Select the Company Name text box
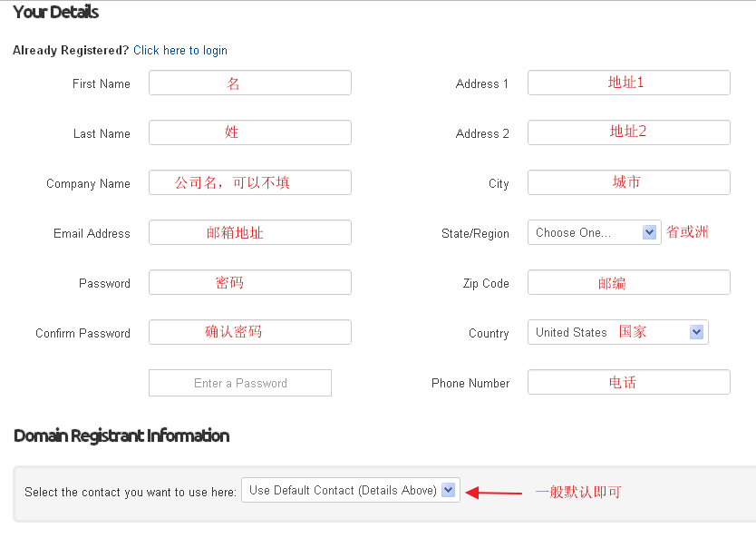This screenshot has width=756, height=538. [249, 182]
